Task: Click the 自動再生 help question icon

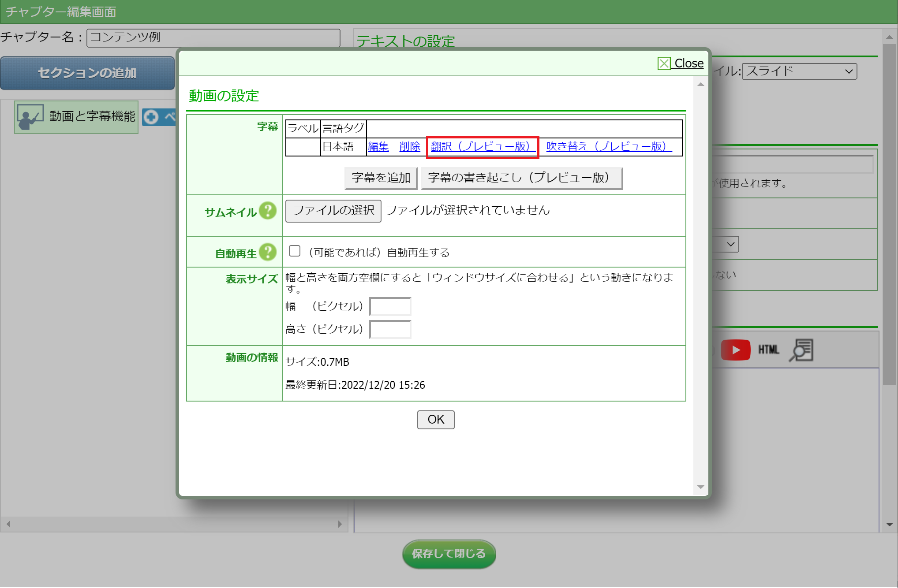Action: tap(268, 252)
